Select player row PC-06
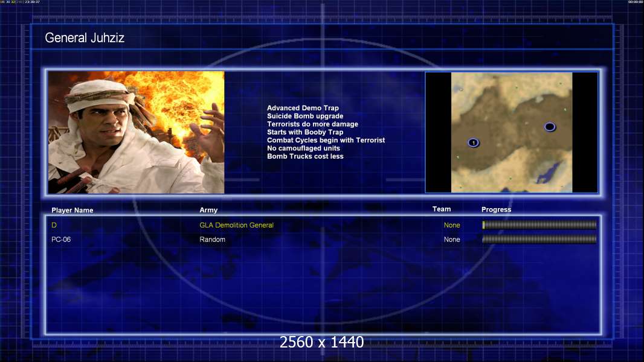 [x=323, y=240]
